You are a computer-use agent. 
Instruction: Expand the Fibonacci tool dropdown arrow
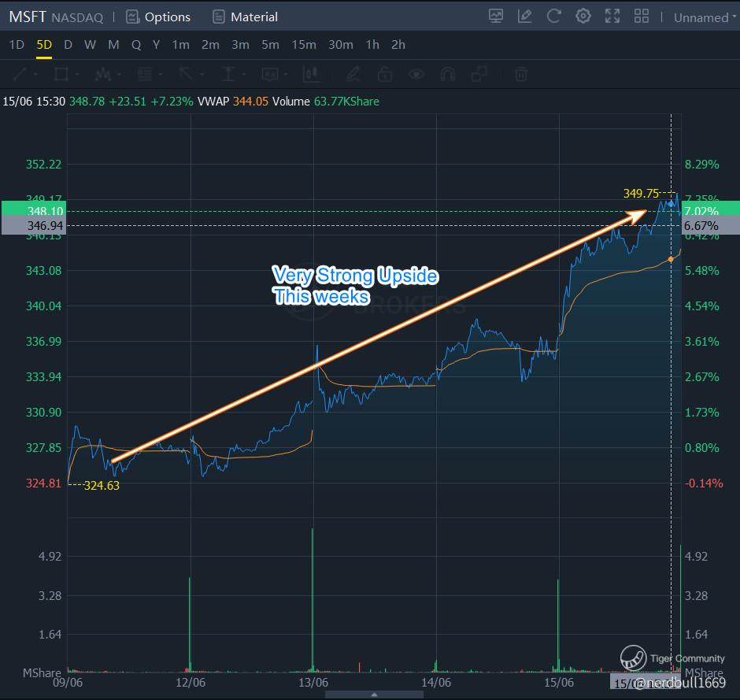[161, 74]
